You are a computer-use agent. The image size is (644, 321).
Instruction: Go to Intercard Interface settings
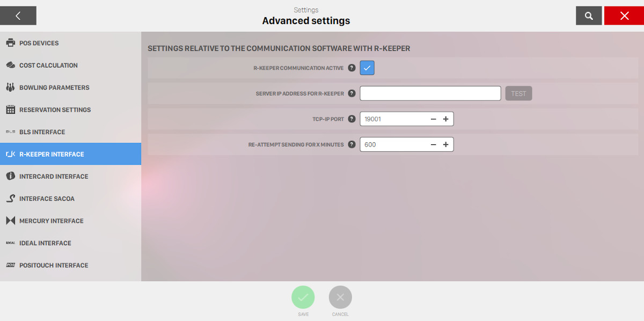tap(54, 177)
